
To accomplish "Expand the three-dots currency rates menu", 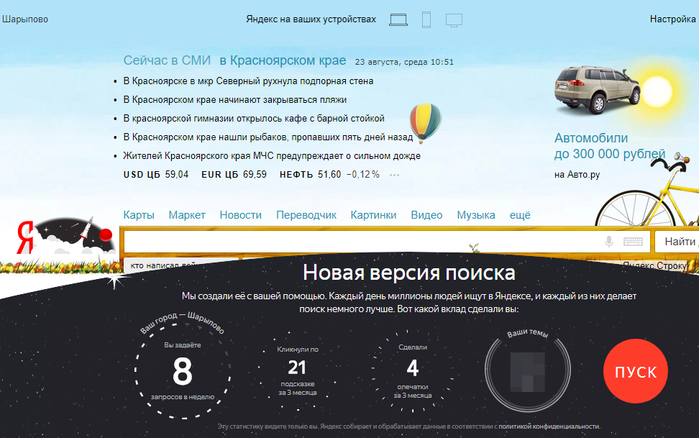I will [394, 175].
